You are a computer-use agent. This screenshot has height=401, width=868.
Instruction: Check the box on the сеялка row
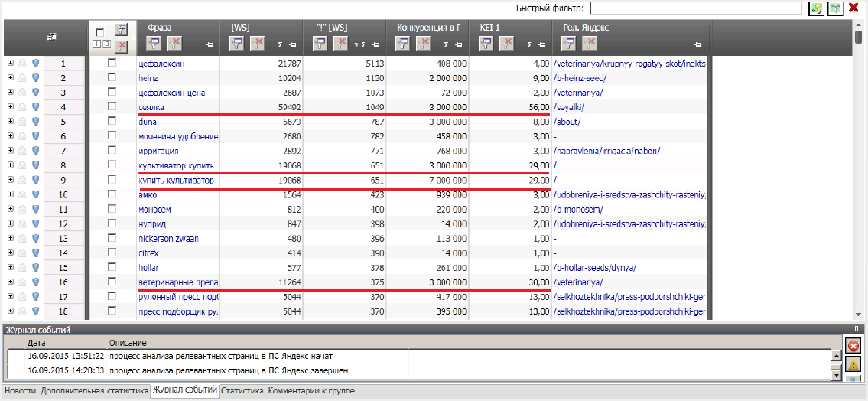112,106
